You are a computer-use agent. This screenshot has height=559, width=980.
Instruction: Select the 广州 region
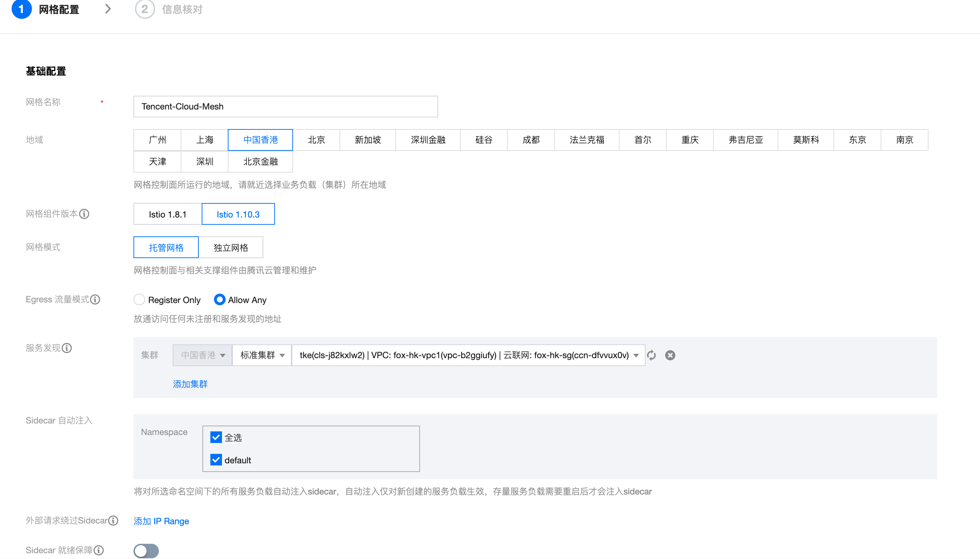click(157, 140)
